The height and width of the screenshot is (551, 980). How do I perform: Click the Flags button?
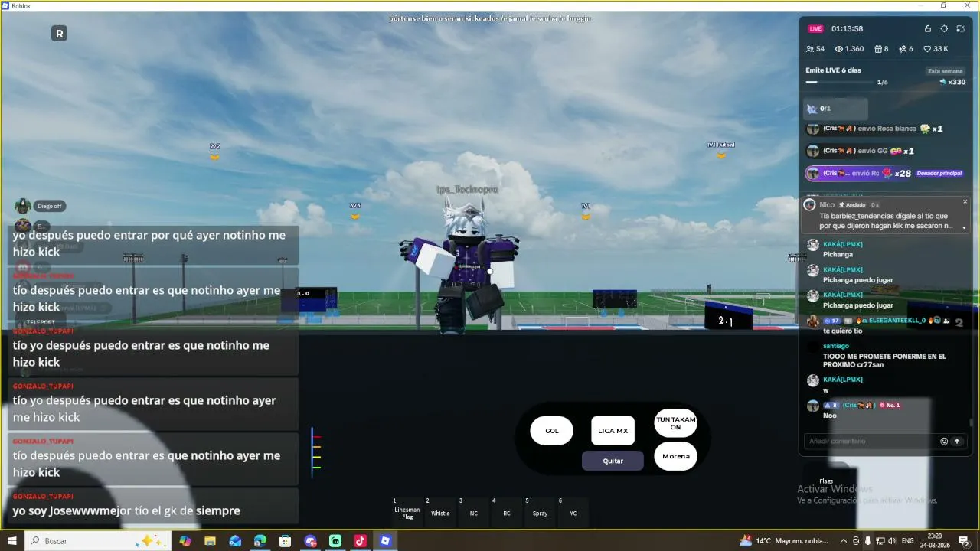pyautogui.click(x=826, y=481)
